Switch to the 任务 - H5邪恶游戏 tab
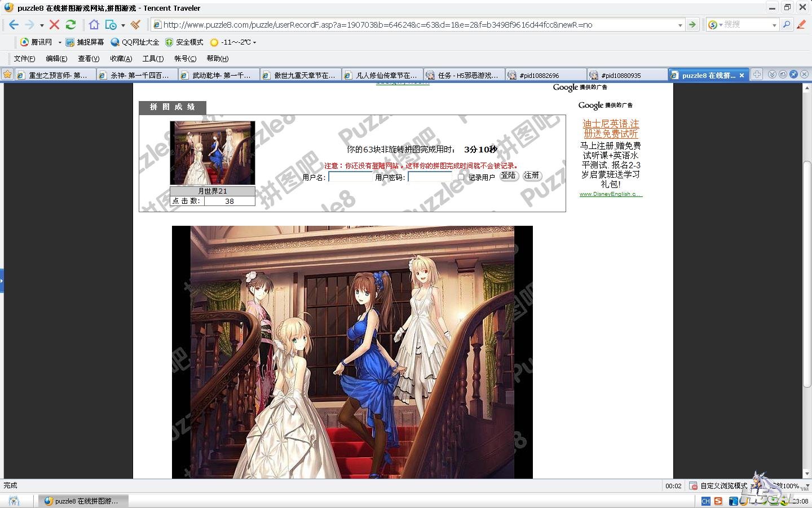This screenshot has width=812, height=508. point(464,75)
